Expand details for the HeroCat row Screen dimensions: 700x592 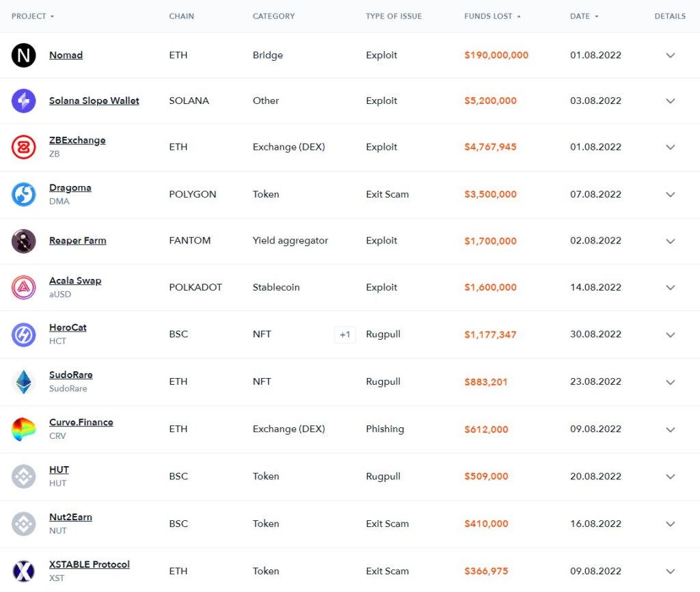pos(670,335)
